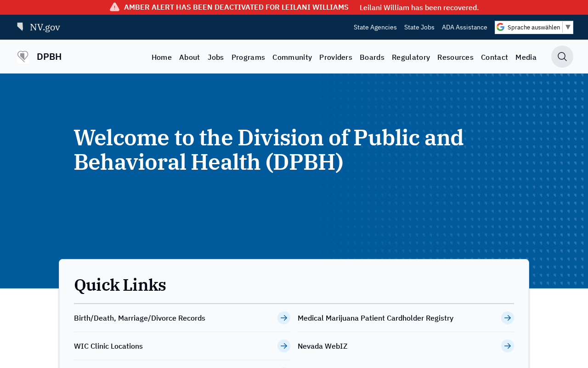Viewport: 588px width, 368px height.
Task: Open the Regulatory menu item
Action: (411, 57)
